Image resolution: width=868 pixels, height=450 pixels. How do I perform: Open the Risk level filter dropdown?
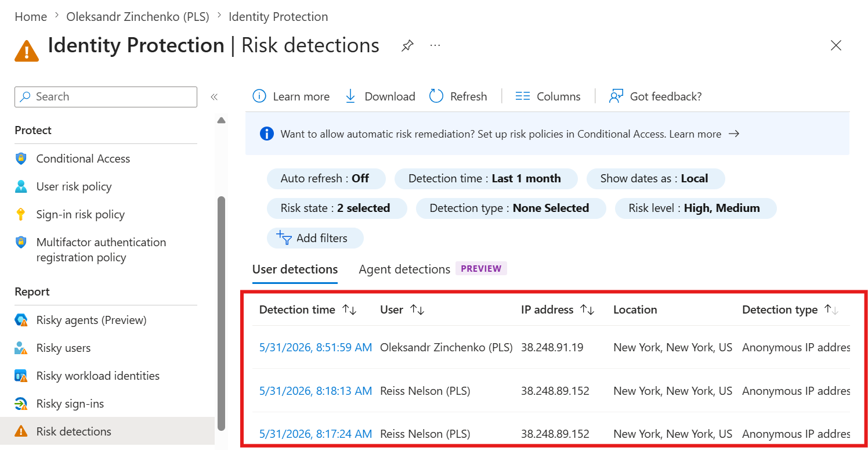pyautogui.click(x=696, y=208)
